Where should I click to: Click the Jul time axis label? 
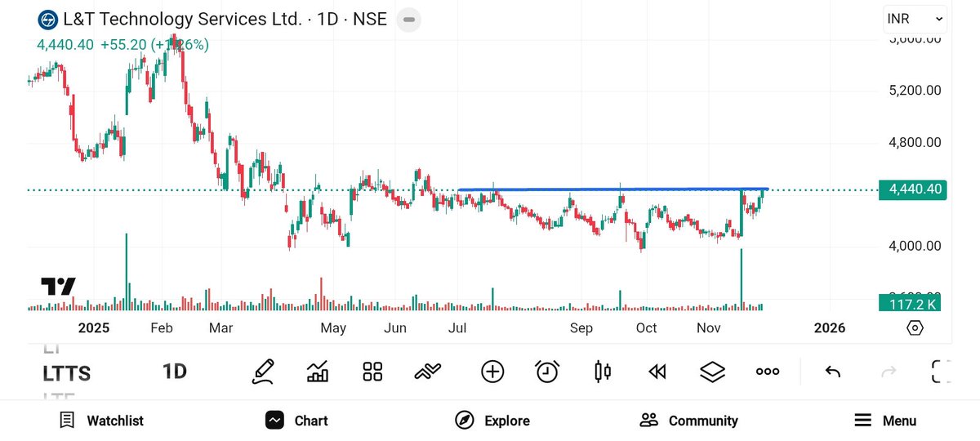pyautogui.click(x=457, y=328)
